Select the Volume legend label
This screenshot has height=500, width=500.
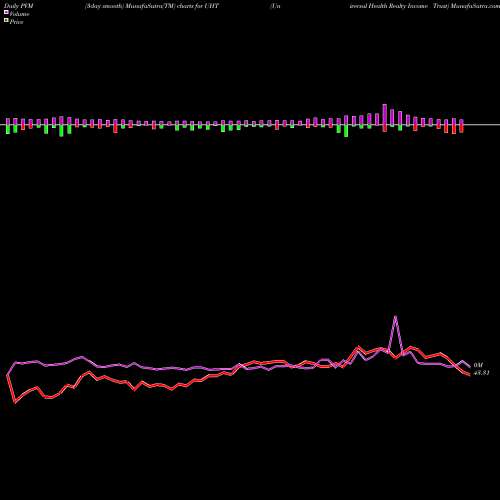(x=19, y=14)
